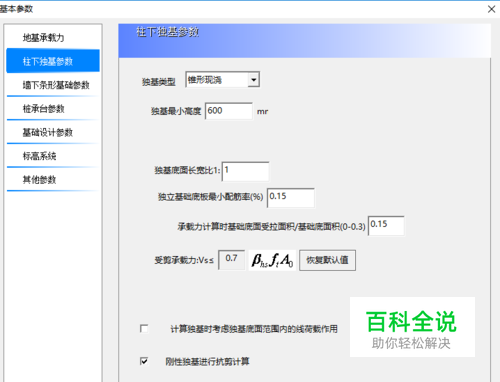500x382 pixels.
Task: Click the 受拉面积/基础底面积 ratio field
Action: pos(386,225)
